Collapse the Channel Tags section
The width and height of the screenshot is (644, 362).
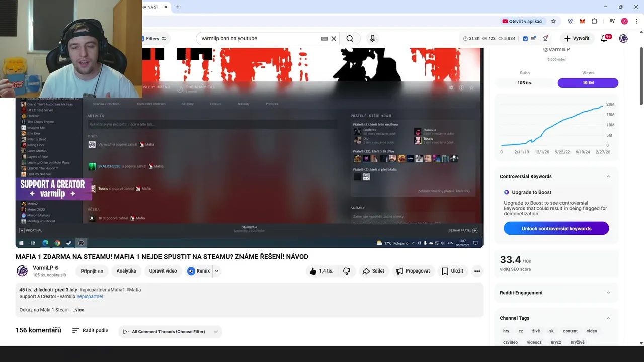[x=608, y=318]
